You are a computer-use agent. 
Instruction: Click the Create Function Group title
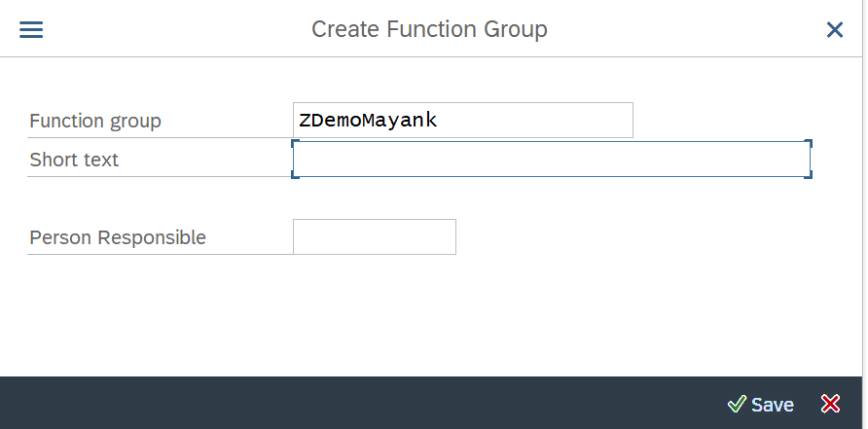429,29
